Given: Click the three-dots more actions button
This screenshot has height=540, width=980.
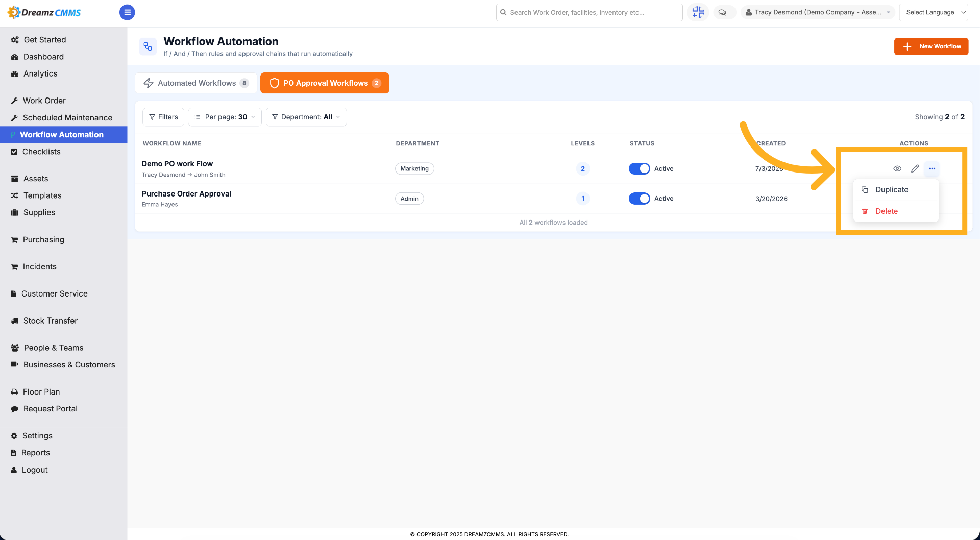Looking at the screenshot, I should coord(932,168).
